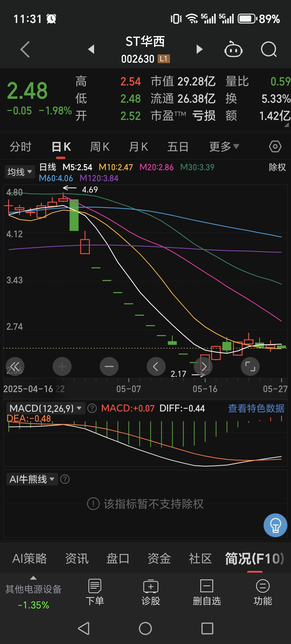
Task: Zoom out chart with minus button
Action: pos(109,366)
